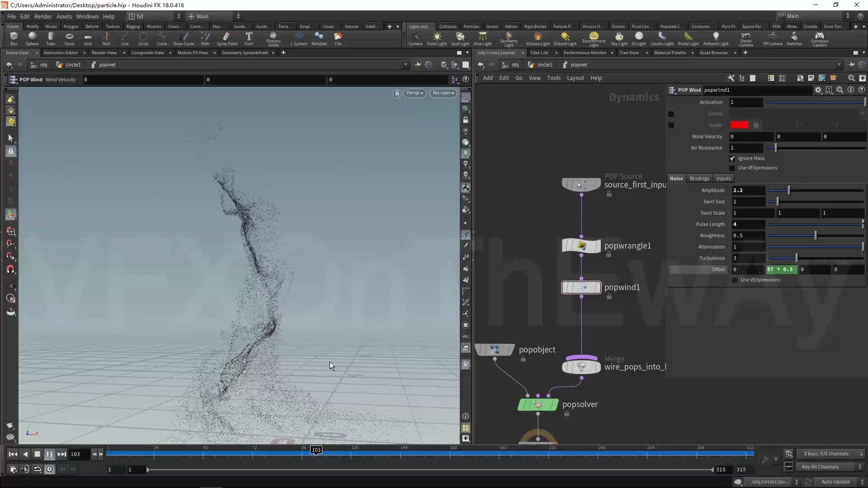Select the VR Camera tool on the Lights shelf
This screenshot has width=868, height=488.
click(x=773, y=39)
